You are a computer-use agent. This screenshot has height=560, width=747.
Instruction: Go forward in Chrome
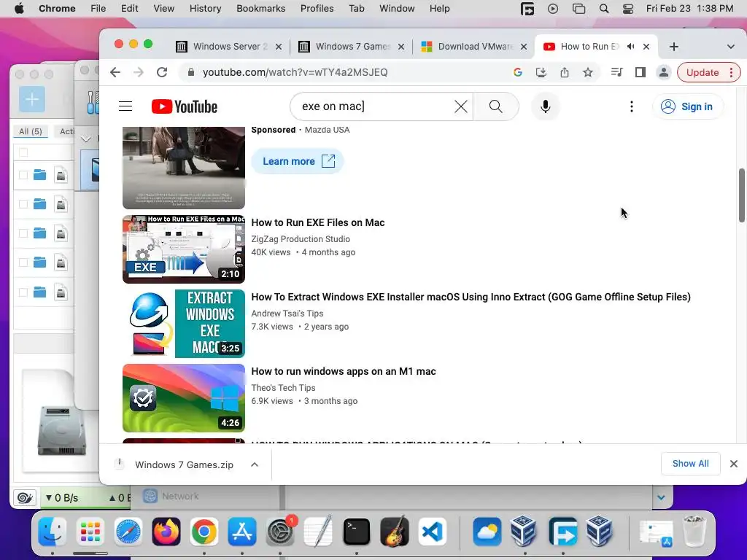139,72
